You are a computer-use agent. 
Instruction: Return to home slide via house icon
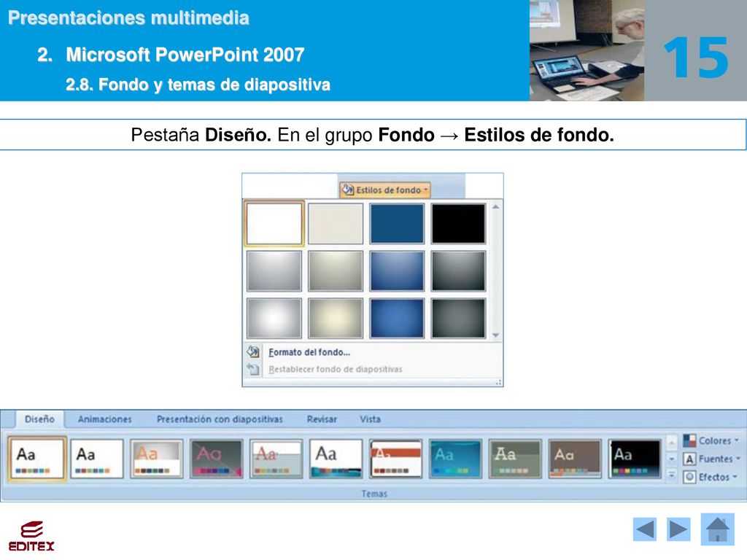coord(718,529)
